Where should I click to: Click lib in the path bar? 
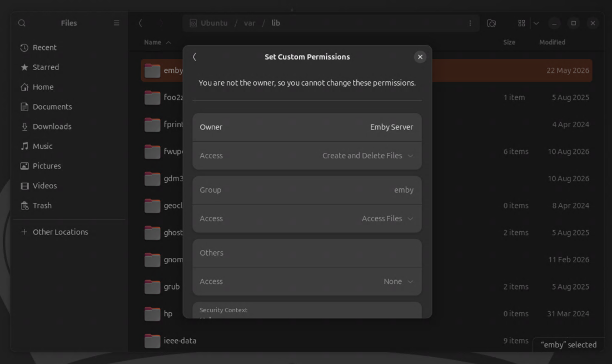tap(276, 23)
